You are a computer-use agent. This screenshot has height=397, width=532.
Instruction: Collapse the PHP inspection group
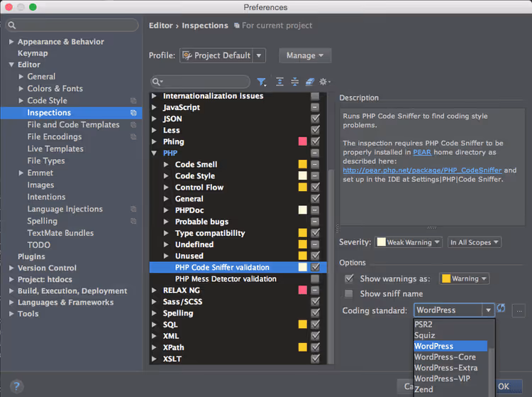tap(154, 153)
